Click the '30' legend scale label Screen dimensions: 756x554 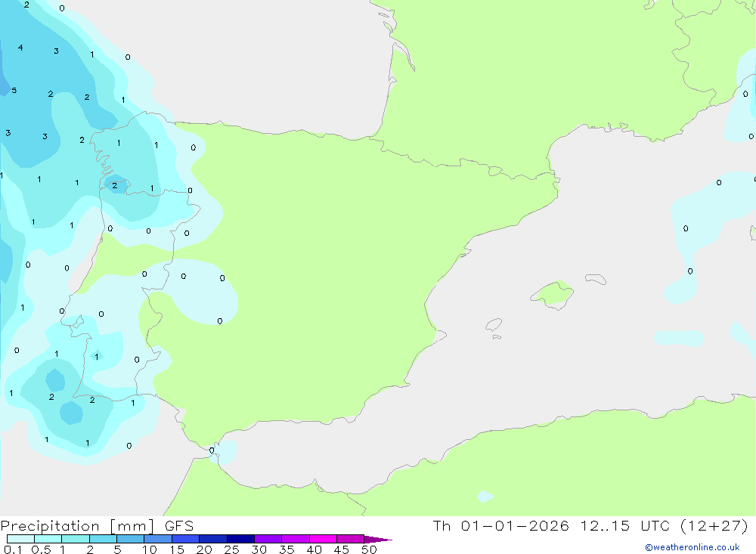tap(259, 549)
